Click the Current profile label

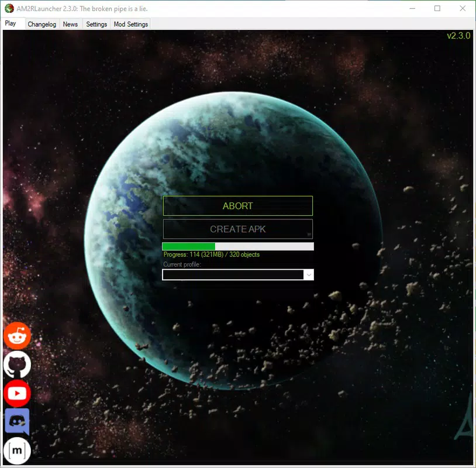click(x=182, y=264)
